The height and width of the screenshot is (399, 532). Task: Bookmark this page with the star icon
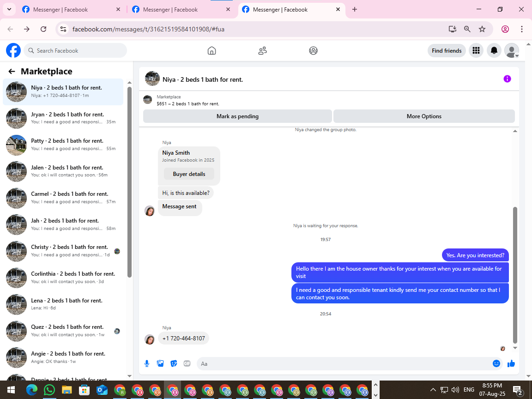482,29
